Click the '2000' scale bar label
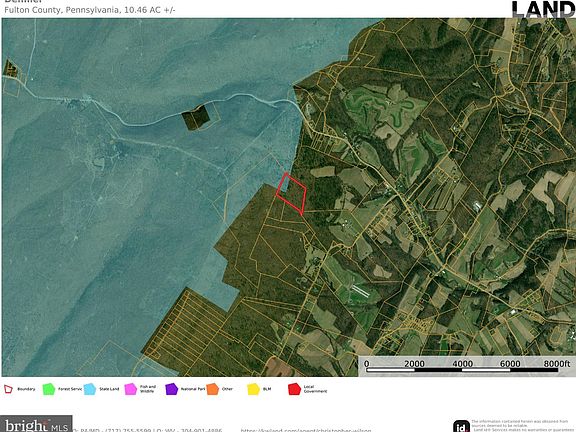Image resolution: width=576 pixels, height=432 pixels. click(414, 364)
